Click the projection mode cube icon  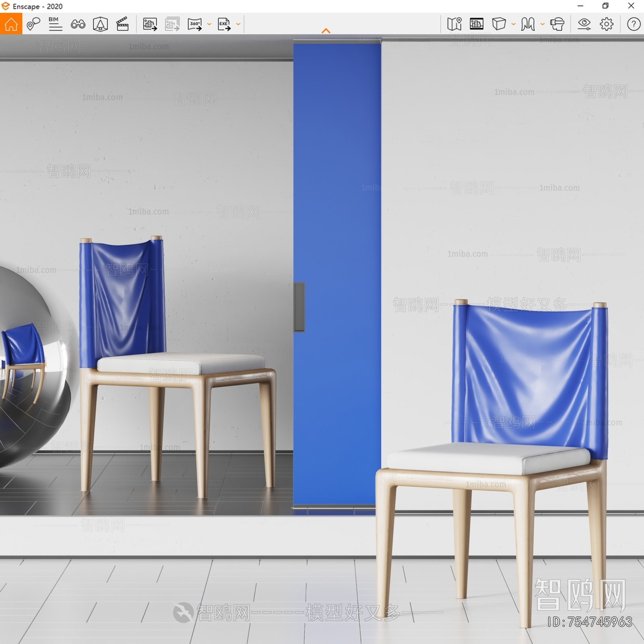coord(499,24)
